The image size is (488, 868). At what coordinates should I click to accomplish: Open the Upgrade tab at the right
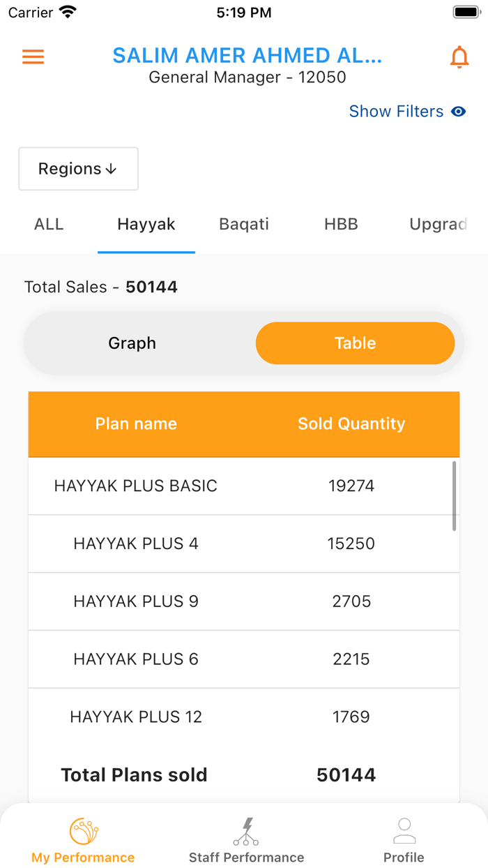[441, 224]
